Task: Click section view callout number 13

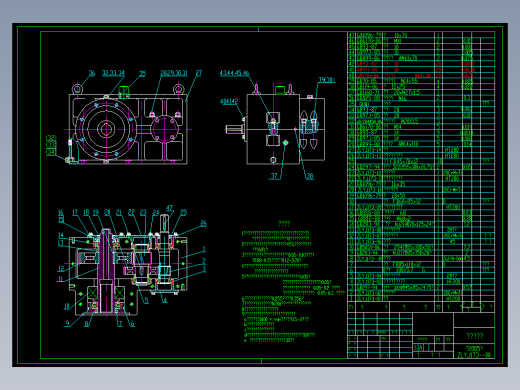Action: pyautogui.click(x=61, y=244)
